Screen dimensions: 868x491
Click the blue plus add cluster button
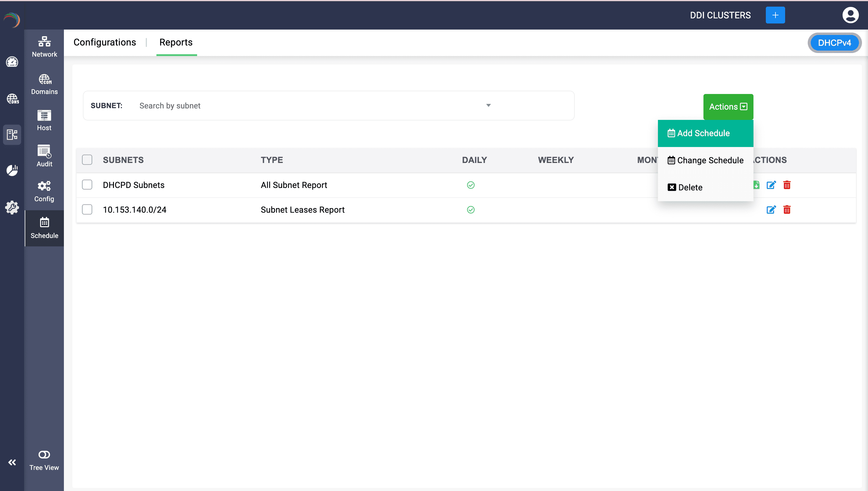pyautogui.click(x=775, y=15)
